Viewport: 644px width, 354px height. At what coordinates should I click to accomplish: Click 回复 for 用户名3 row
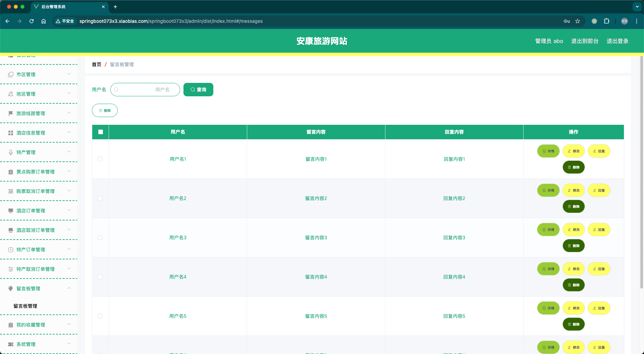(x=599, y=230)
